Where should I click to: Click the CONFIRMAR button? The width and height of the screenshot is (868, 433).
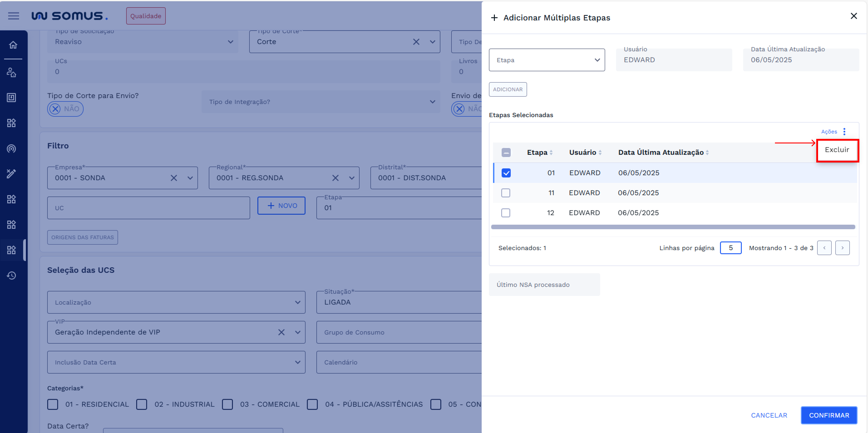(829, 415)
